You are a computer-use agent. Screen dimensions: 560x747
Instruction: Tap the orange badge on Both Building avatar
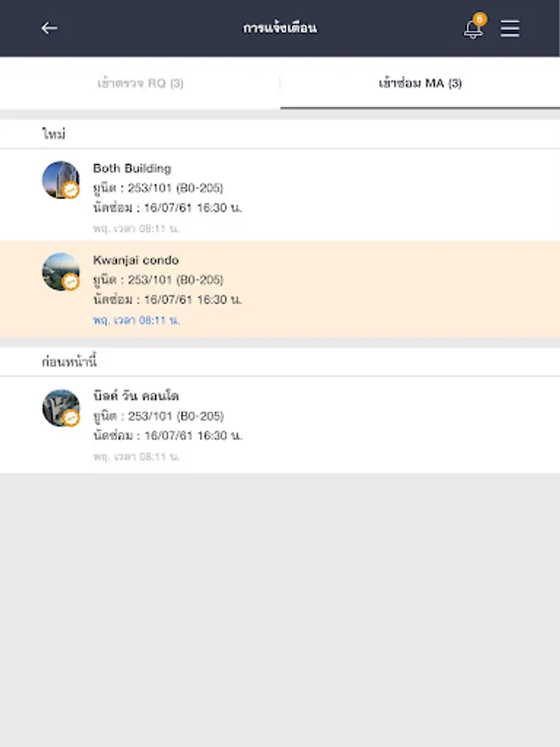(x=71, y=191)
